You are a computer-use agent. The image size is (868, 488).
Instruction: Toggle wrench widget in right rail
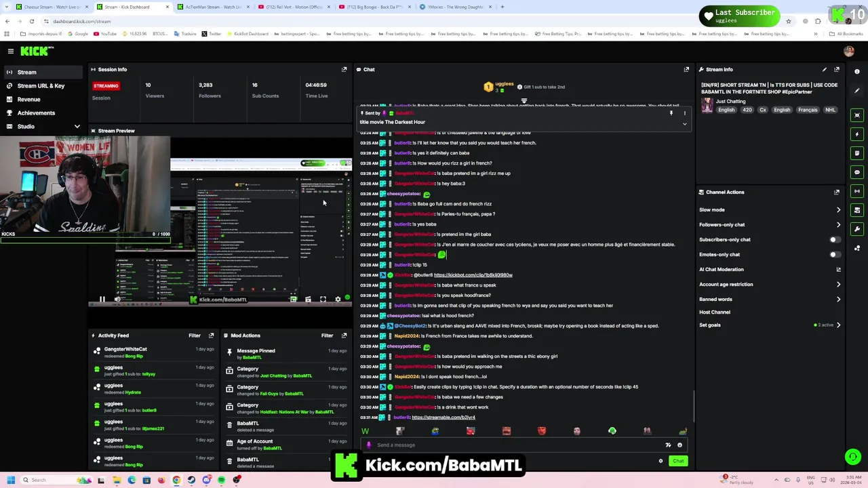click(857, 229)
